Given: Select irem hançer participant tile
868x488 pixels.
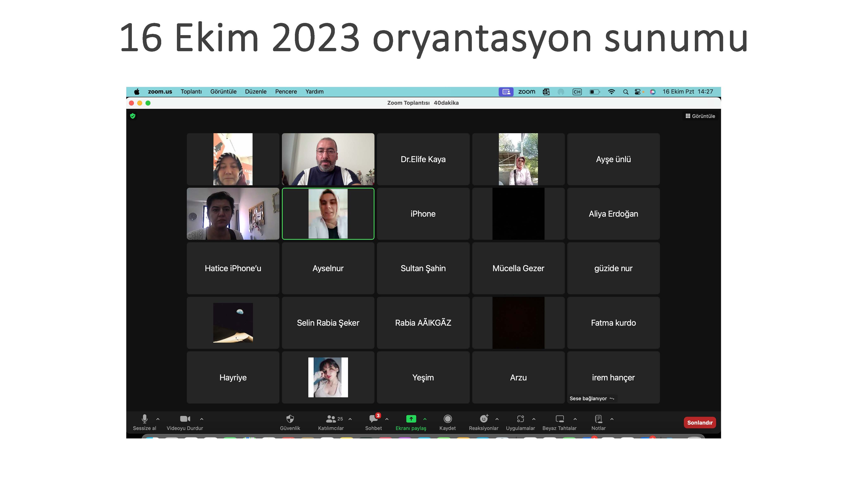Looking at the screenshot, I should [x=613, y=377].
